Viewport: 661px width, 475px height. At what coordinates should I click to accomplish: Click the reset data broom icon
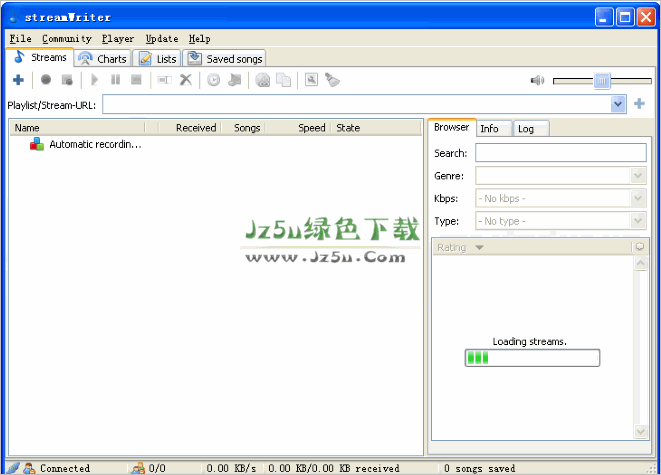332,80
